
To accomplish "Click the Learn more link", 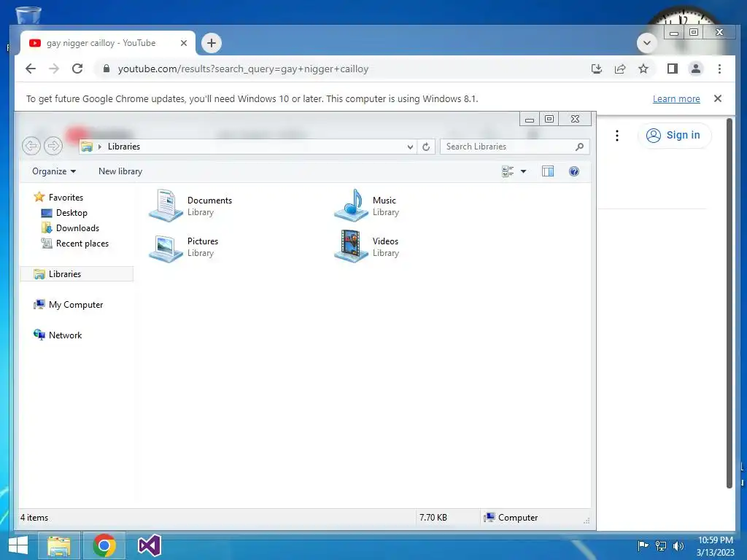I will tap(676, 98).
